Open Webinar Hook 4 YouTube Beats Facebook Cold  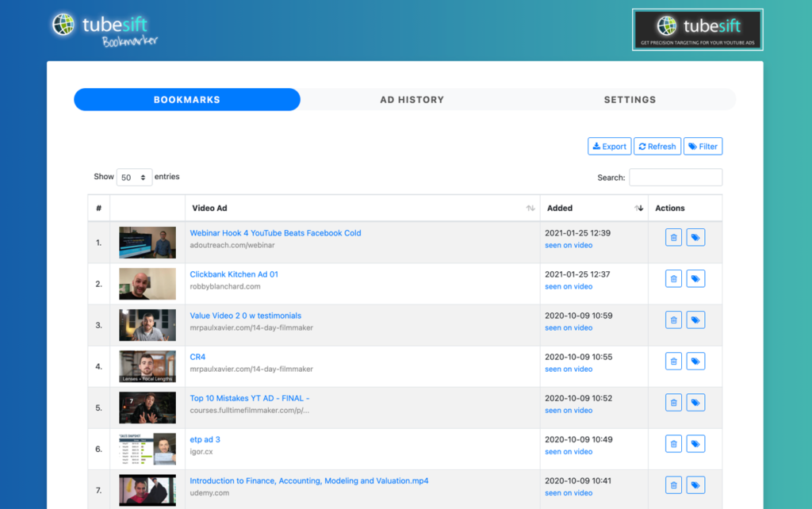point(275,233)
